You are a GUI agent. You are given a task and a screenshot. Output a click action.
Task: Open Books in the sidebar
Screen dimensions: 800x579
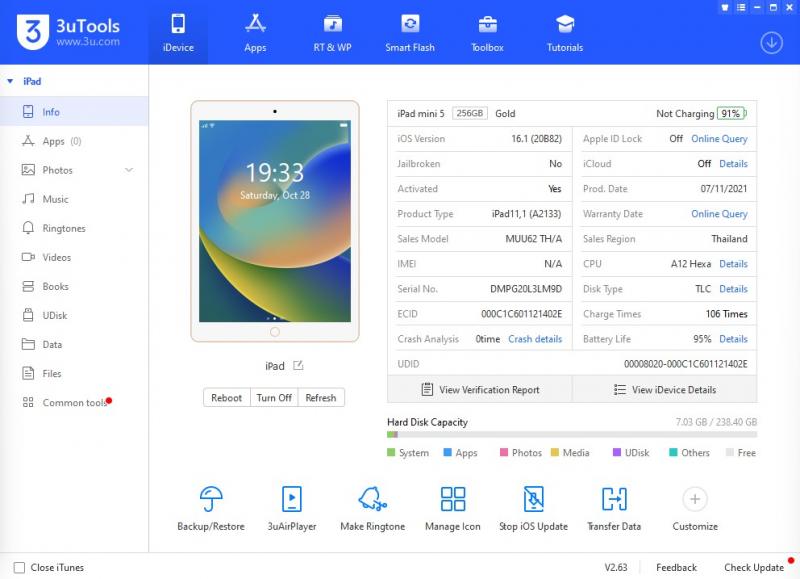74,286
